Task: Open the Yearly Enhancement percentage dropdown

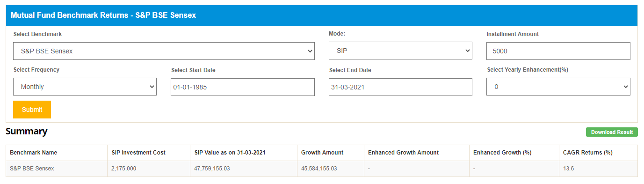Action: [558, 87]
